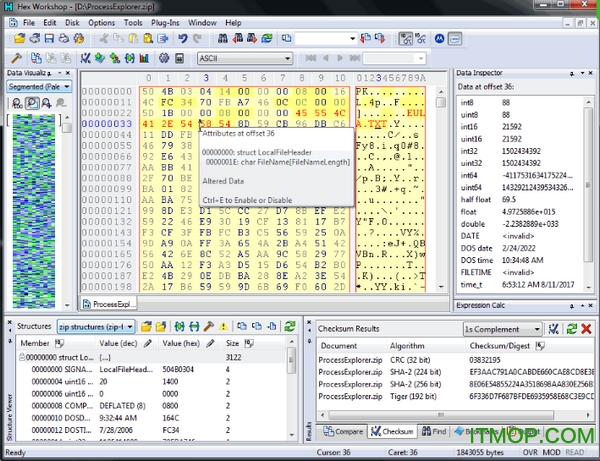Click the hammer tool icon in second toolbar

16,58
